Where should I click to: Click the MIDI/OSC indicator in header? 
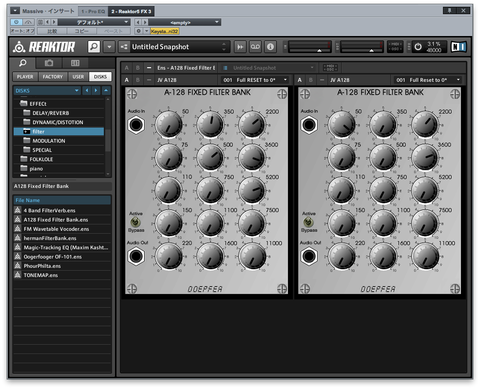(395, 47)
